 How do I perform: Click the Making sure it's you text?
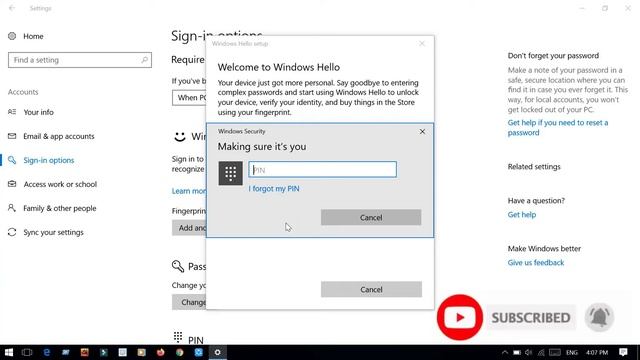(x=262, y=147)
